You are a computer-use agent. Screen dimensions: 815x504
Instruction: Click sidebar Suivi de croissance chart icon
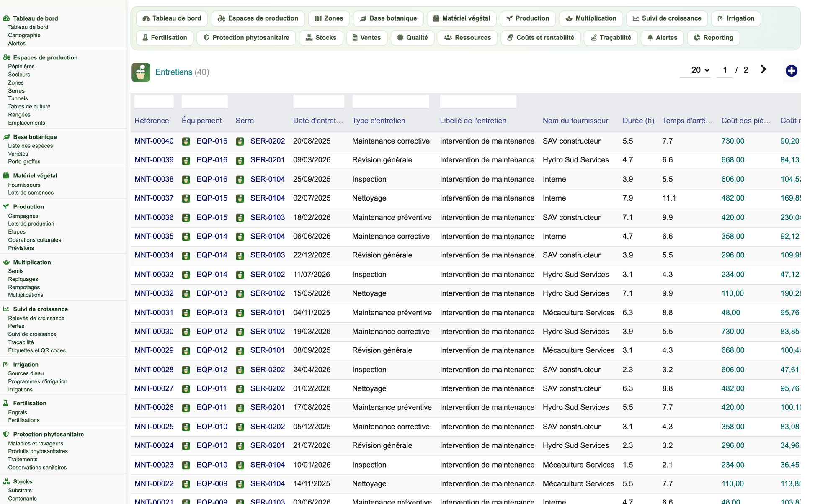tap(6, 309)
